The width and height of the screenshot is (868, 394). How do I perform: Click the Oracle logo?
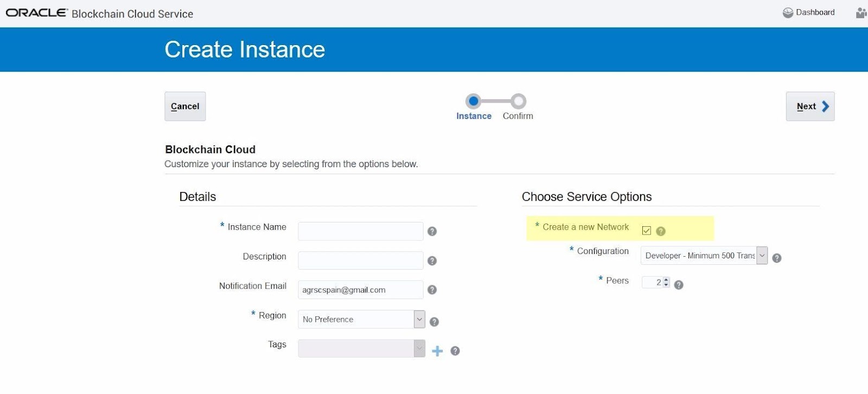click(36, 12)
